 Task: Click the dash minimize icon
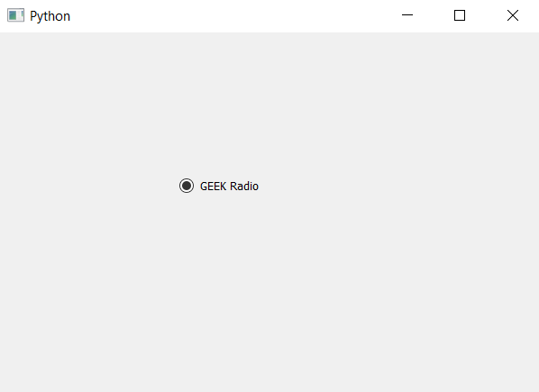pyautogui.click(x=407, y=14)
